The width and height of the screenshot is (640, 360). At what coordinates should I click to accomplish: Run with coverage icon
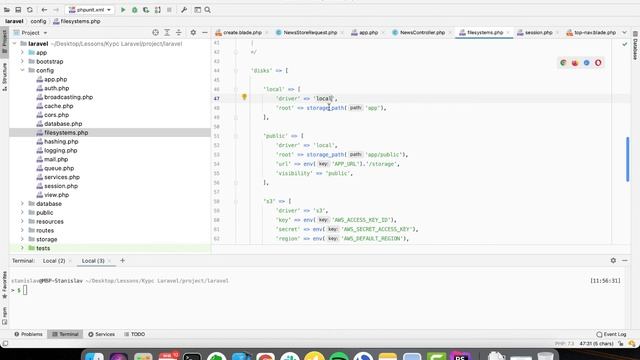pos(146,10)
